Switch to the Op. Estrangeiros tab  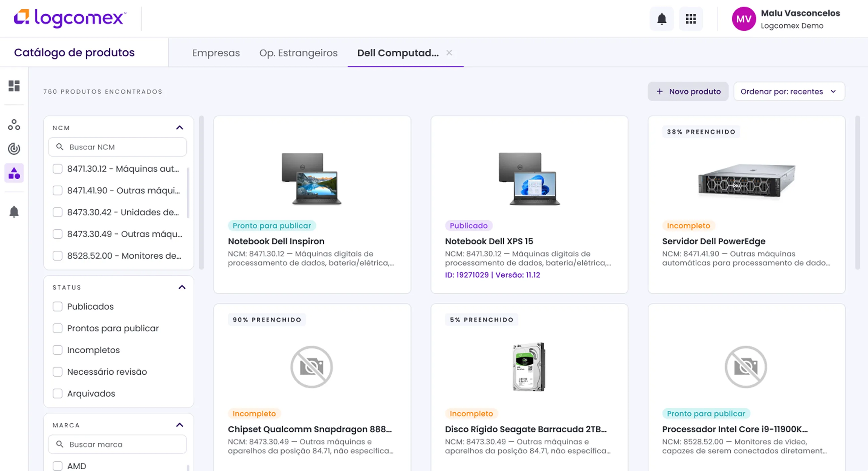tap(298, 53)
